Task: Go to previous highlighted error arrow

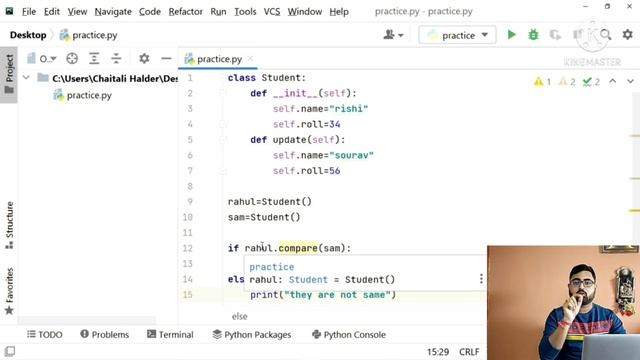Action: 613,81
